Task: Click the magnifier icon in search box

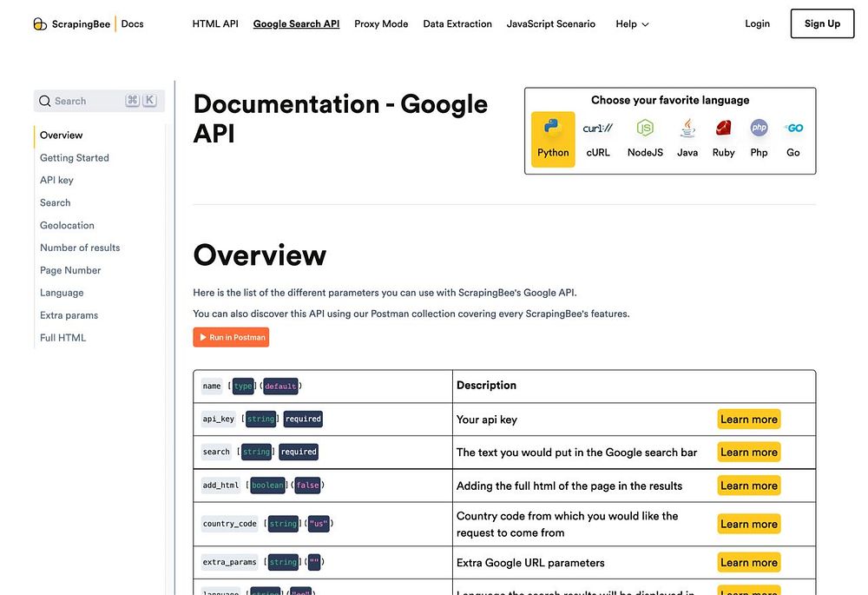Action: 45,101
